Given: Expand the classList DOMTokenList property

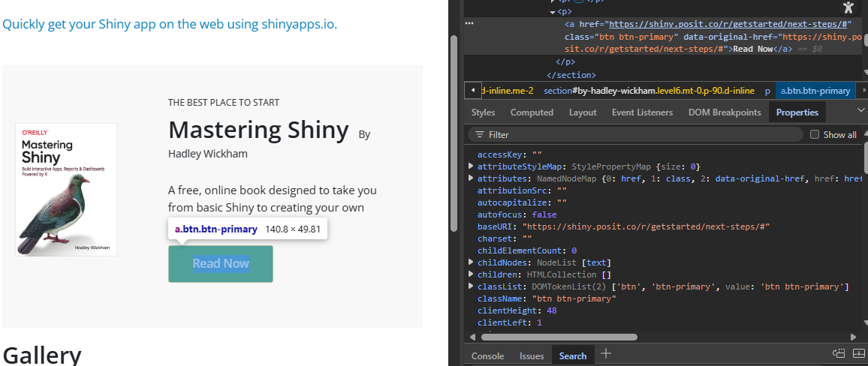Looking at the screenshot, I should 471,286.
